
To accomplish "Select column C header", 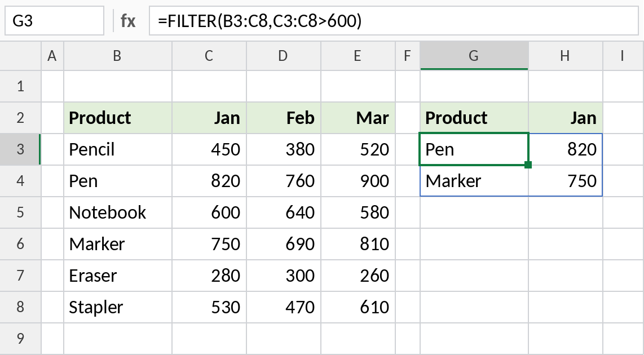I will (209, 55).
